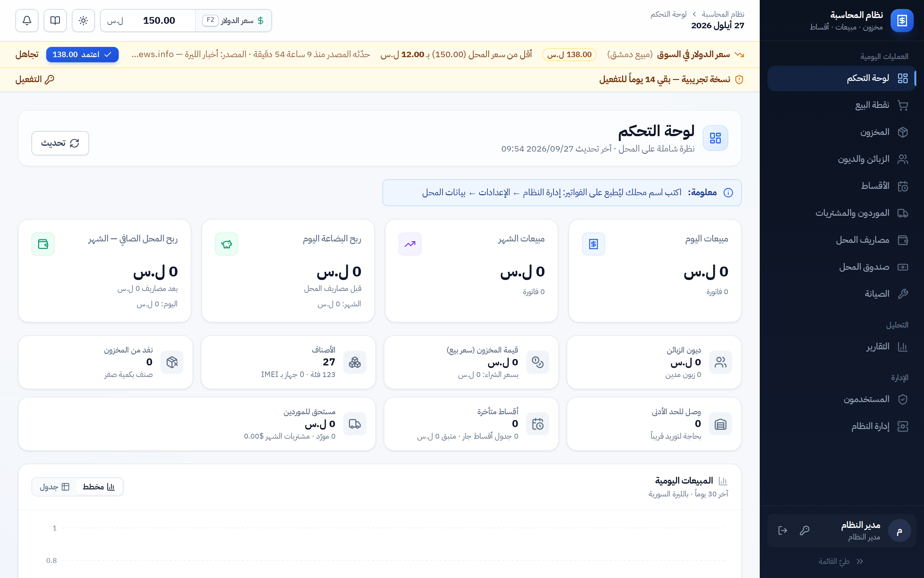
Task: Open the ديون الزبائن card
Action: click(x=654, y=363)
